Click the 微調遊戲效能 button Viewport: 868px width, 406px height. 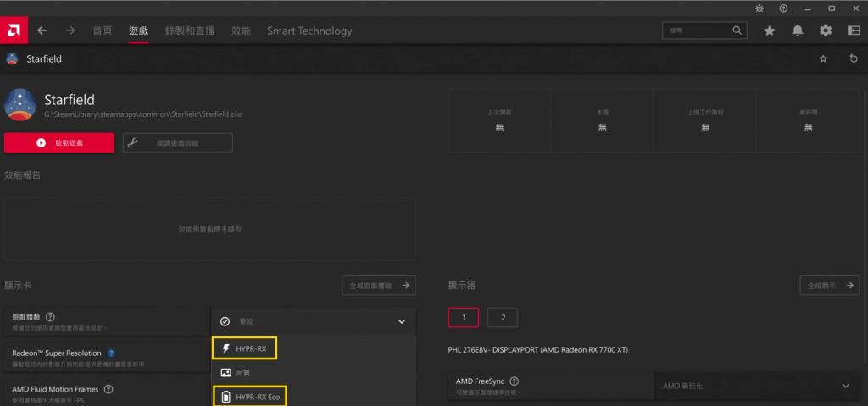pyautogui.click(x=178, y=143)
